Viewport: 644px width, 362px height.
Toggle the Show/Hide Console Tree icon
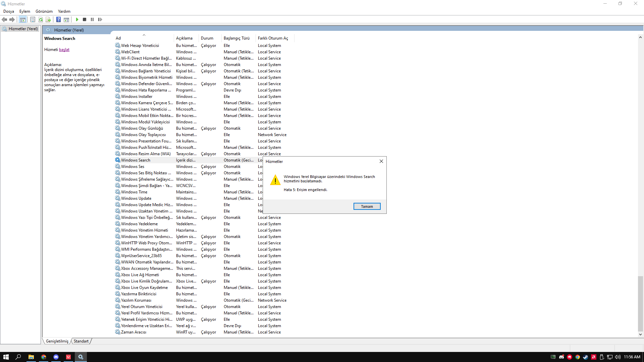tap(22, 19)
